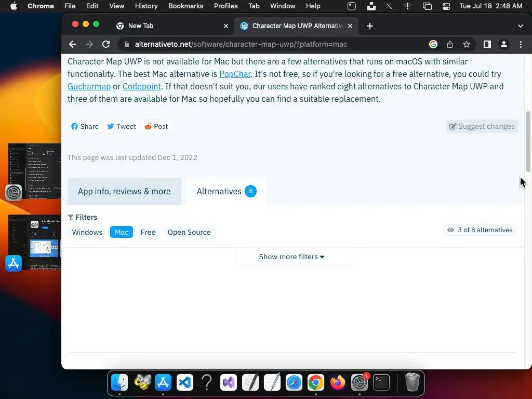This screenshot has height=399, width=532.
Task: Click the question mark icon in the Dock
Action: click(207, 382)
